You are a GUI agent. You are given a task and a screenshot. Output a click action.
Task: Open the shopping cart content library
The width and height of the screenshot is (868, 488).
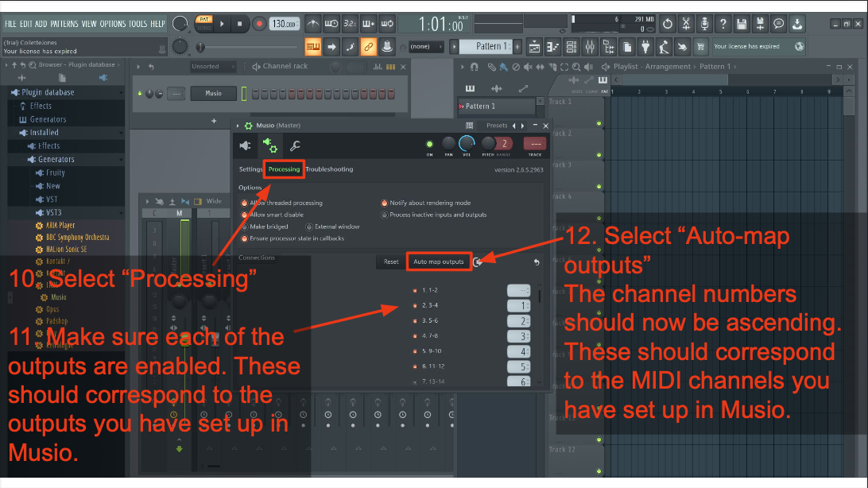[x=701, y=47]
